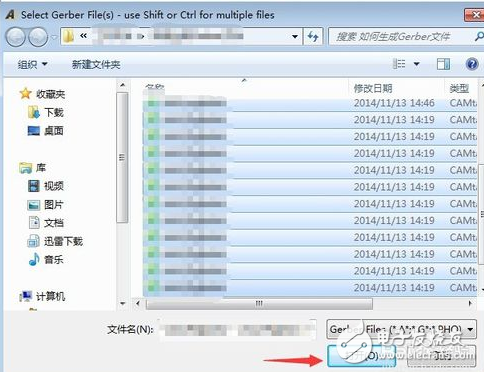484x372 pixels.
Task: Click the 收藏夹 star icon
Action: (25, 94)
